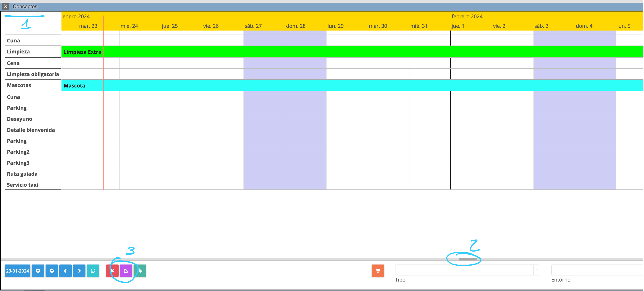Click the orange shopping cart button
The width and height of the screenshot is (644, 291).
pyautogui.click(x=378, y=271)
